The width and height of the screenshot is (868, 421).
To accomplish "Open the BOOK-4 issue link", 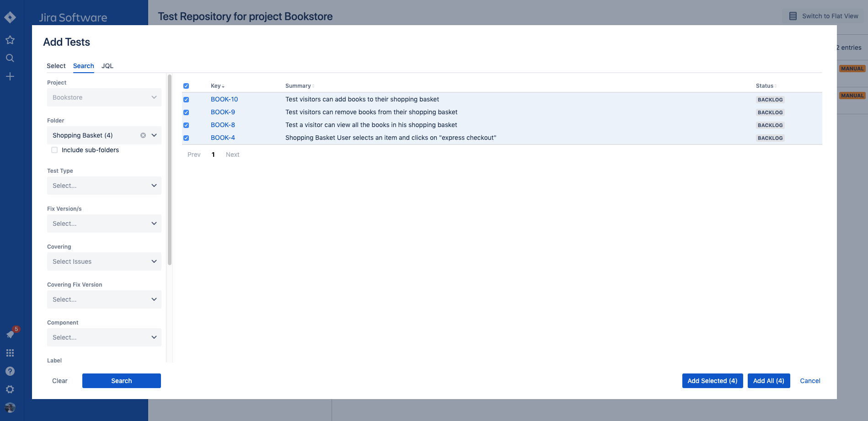I will tap(223, 138).
